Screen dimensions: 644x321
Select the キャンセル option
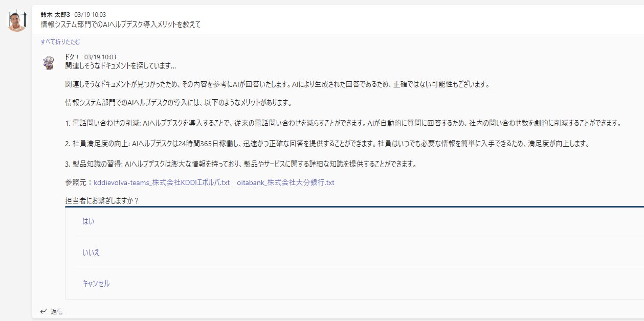(x=96, y=284)
